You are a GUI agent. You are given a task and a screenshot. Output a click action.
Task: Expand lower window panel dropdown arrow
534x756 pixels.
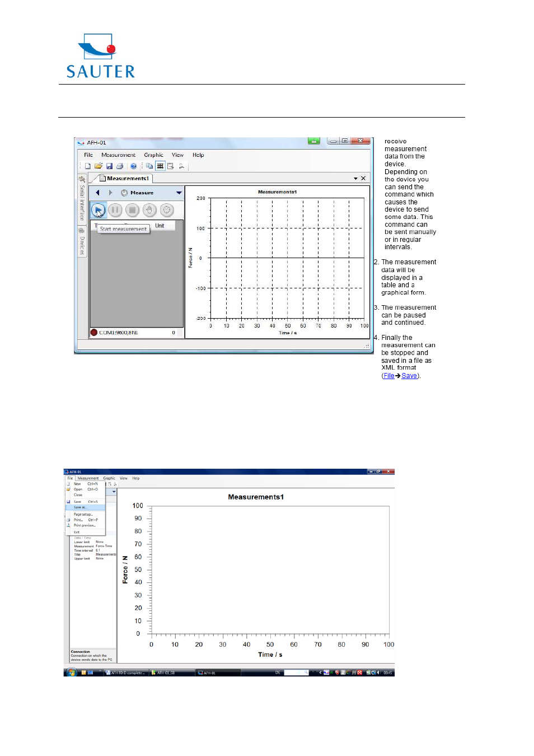tap(114, 492)
